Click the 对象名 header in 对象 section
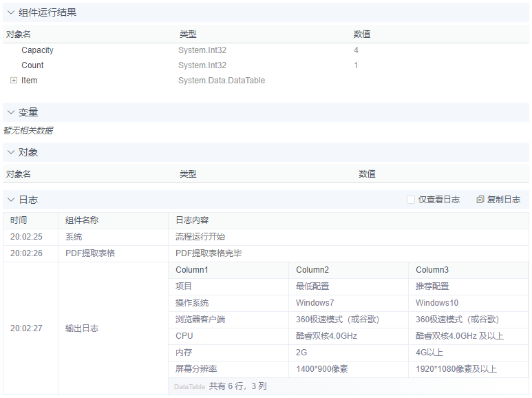This screenshot has width=532, height=398. [x=19, y=174]
